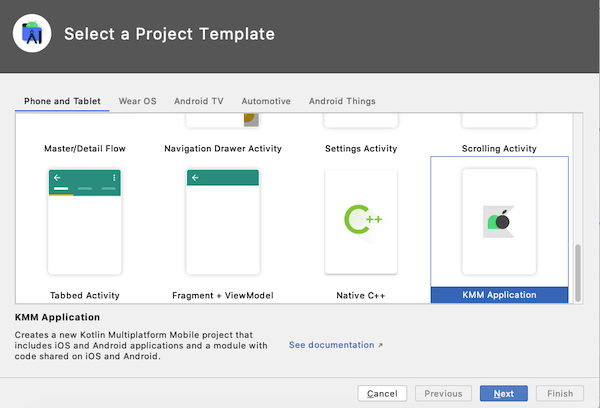Screen dimensions: 600x408
Task: Choose the Navigation Drawer Activity template
Action: click(x=223, y=149)
